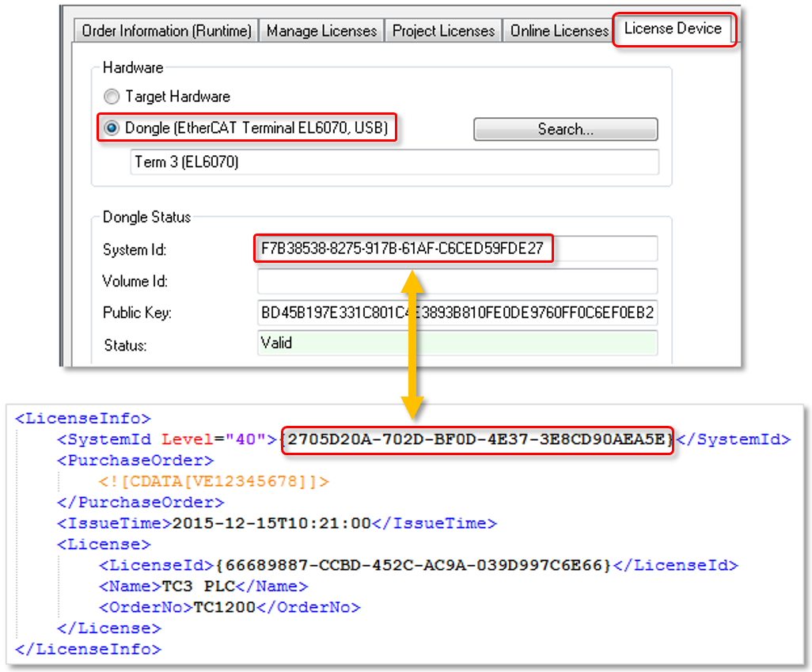Screen dimensions: 812x672
Task: Click the Term 3 (EL6070) field
Action: [x=395, y=162]
